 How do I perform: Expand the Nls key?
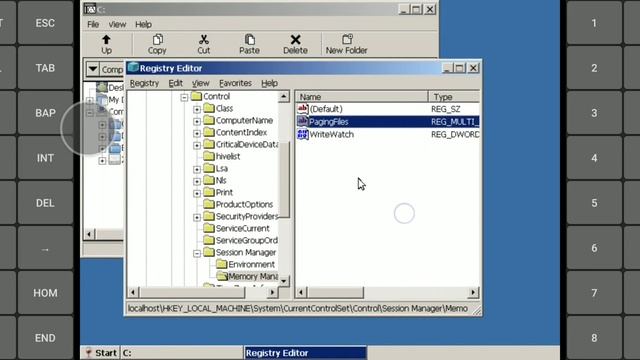pos(197,181)
